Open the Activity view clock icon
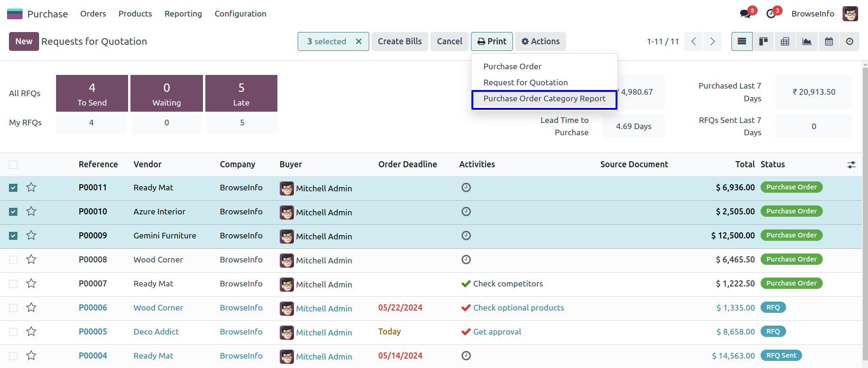Viewport: 868px width, 368px height. pyautogui.click(x=850, y=41)
